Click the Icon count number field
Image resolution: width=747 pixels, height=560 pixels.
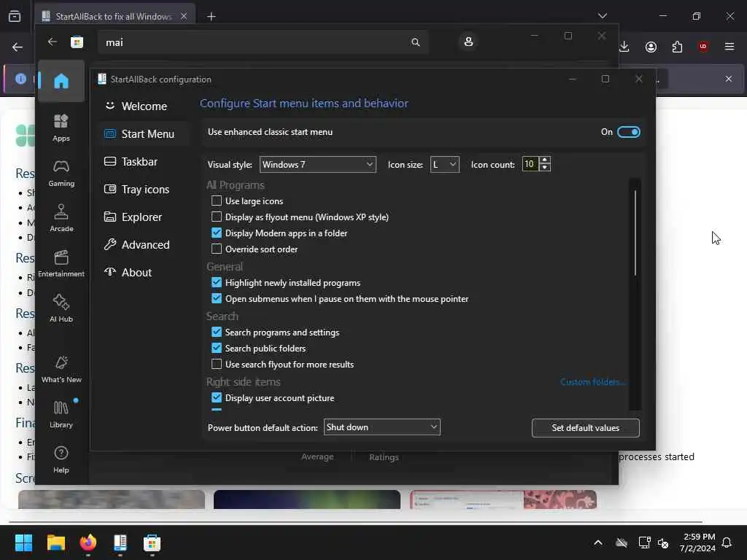point(530,164)
